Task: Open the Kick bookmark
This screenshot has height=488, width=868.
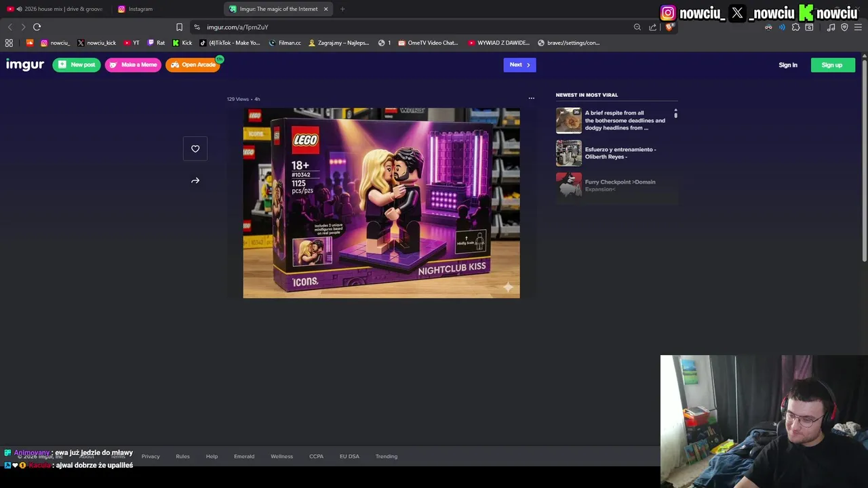Action: [182, 43]
